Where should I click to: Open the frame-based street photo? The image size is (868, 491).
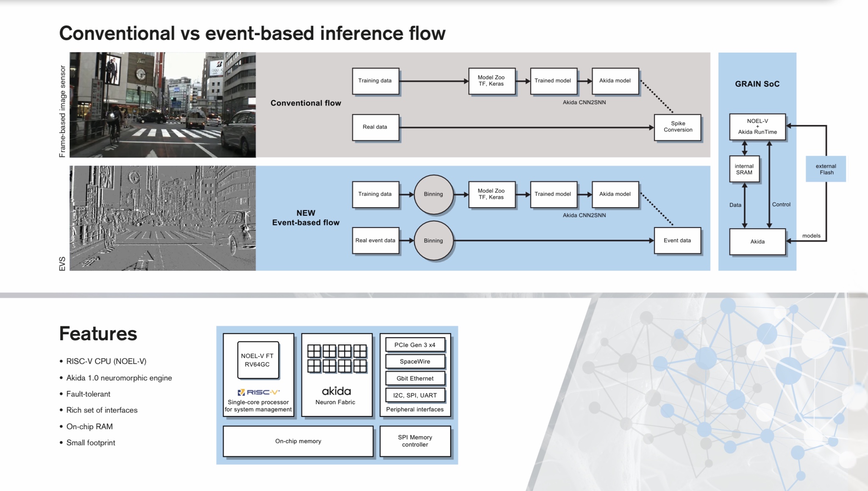163,105
